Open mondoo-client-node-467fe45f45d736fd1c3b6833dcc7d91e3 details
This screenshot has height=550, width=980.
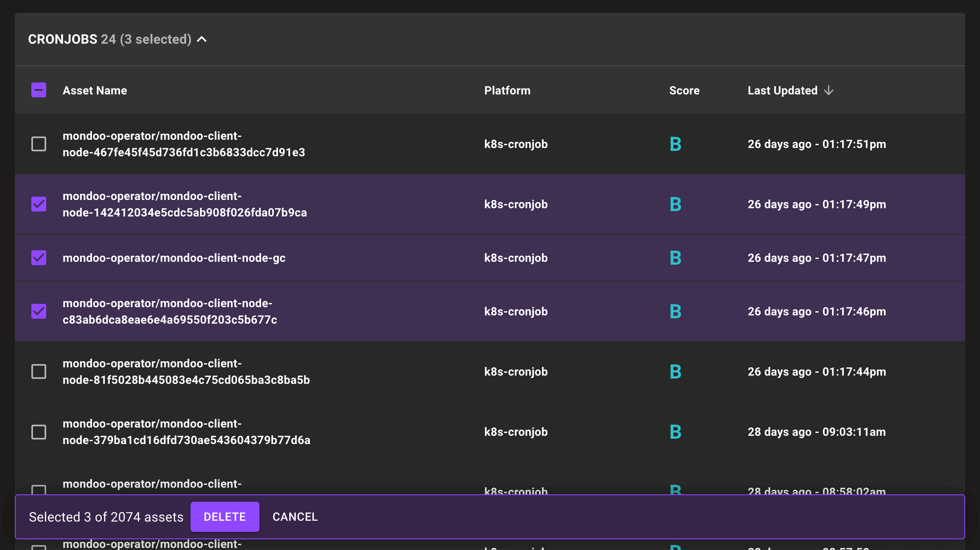184,144
